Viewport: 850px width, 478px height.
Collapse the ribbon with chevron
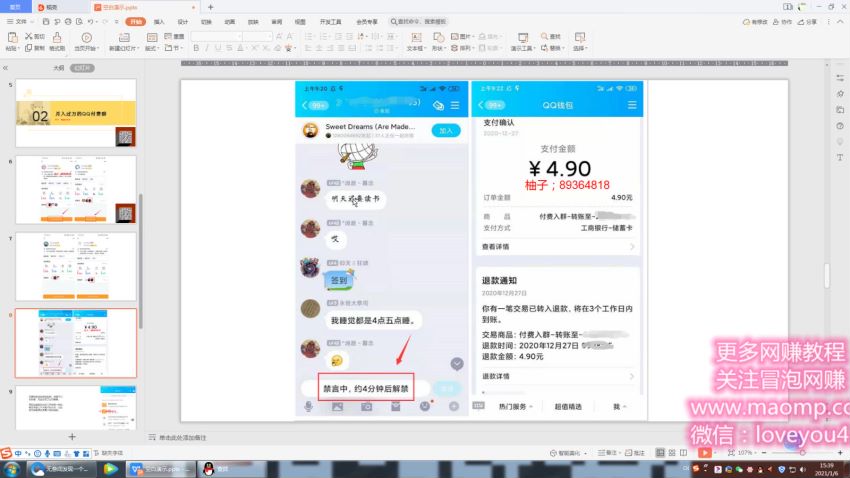point(841,22)
